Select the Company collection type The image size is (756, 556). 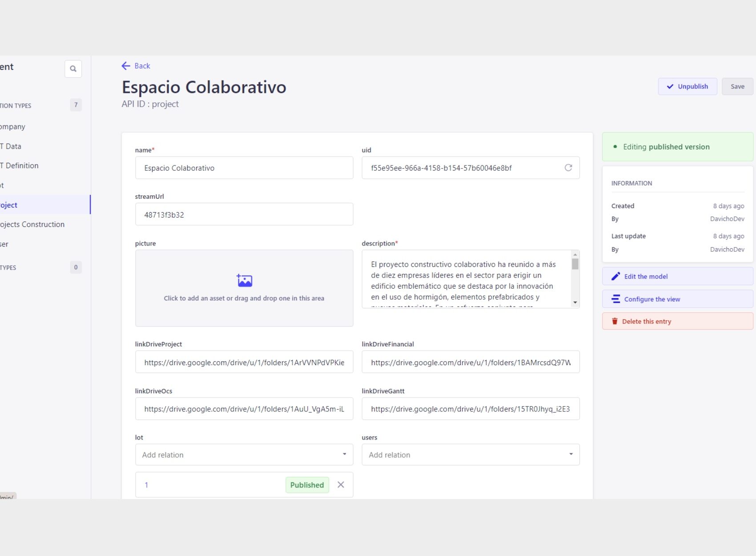point(12,127)
